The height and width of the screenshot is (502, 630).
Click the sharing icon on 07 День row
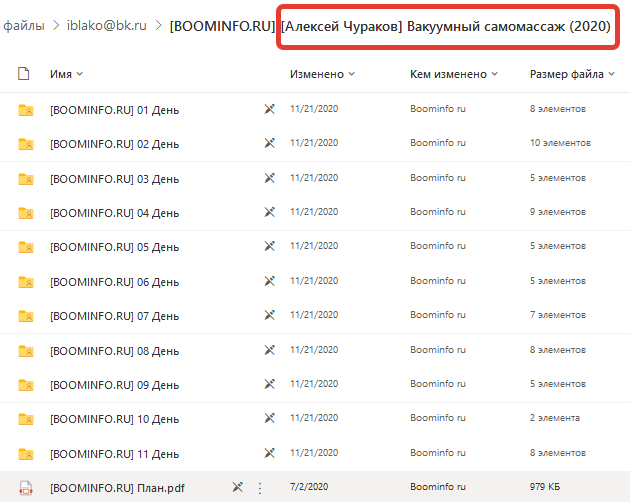point(270,315)
